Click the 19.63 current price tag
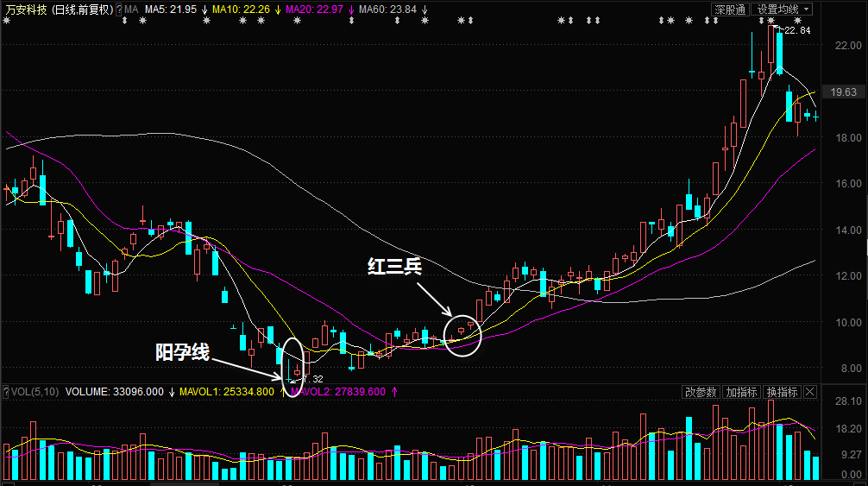The image size is (868, 486). pyautogui.click(x=843, y=92)
